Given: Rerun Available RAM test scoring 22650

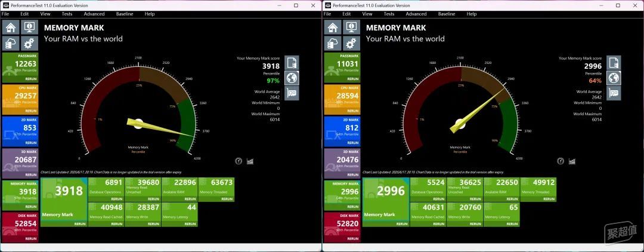Looking at the screenshot, I should coord(512,199).
